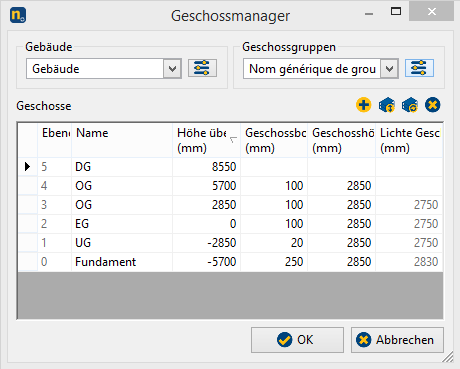Click the delete floor X icon
Image resolution: width=460 pixels, height=369 pixels.
[x=433, y=105]
